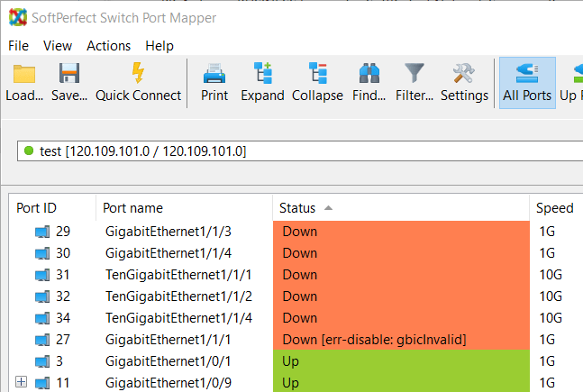The image size is (583, 392).
Task: Expand all tree nodes via Expand
Action: (262, 83)
